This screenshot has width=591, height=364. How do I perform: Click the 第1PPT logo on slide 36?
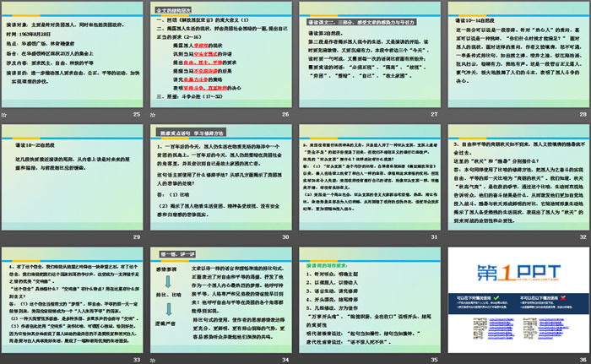pos(518,273)
